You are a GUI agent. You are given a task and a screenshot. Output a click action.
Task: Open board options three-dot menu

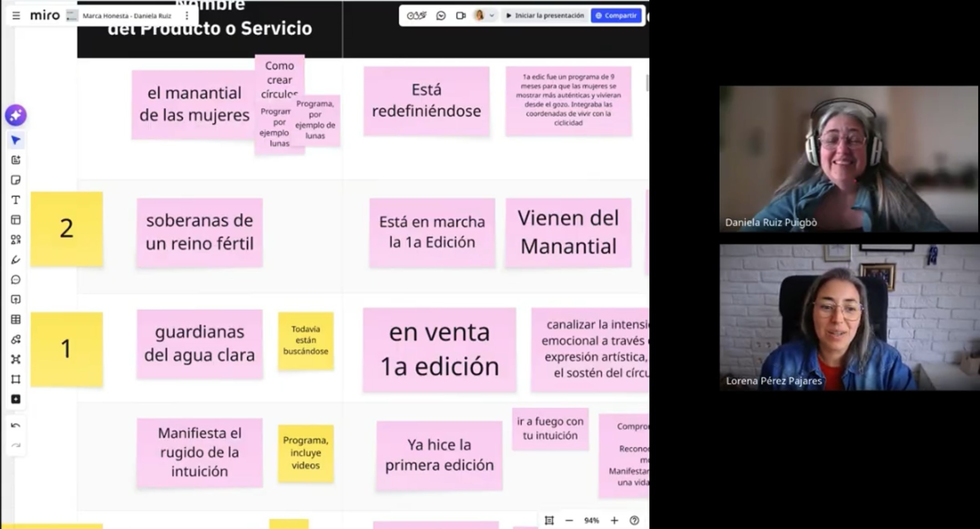(187, 16)
